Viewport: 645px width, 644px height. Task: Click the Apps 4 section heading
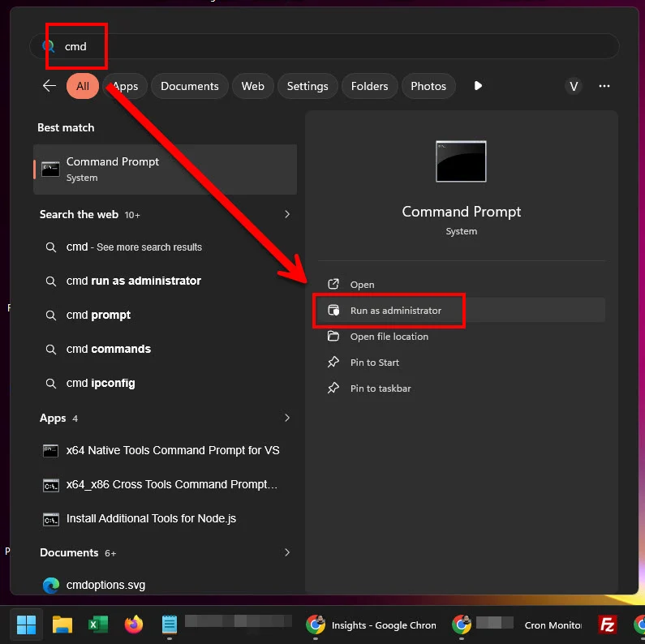[58, 419]
